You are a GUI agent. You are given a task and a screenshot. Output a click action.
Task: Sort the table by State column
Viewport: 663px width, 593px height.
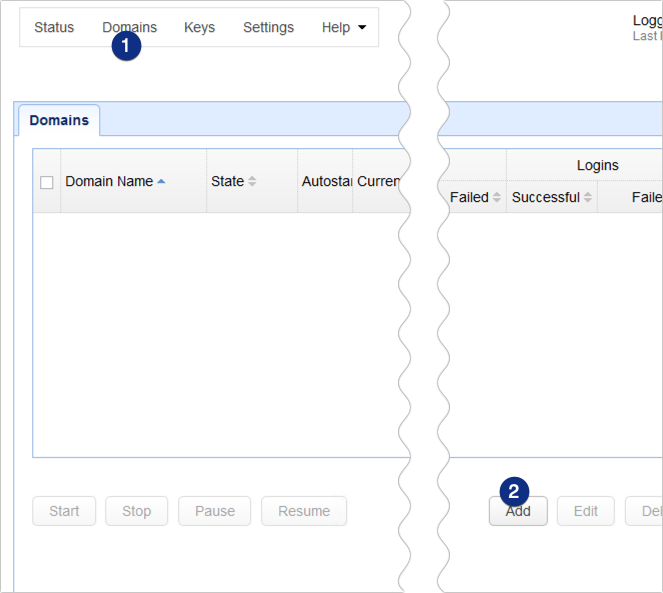click(x=227, y=181)
